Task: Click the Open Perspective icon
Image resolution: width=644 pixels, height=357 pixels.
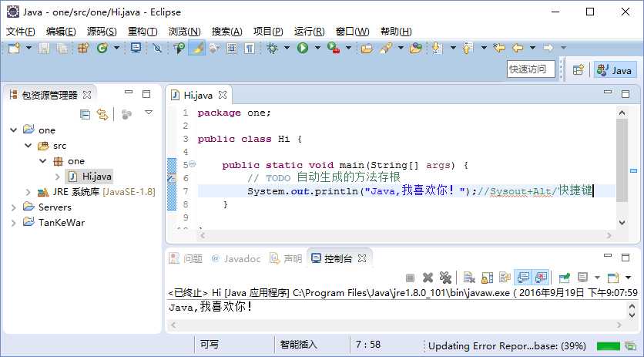Action: point(579,70)
